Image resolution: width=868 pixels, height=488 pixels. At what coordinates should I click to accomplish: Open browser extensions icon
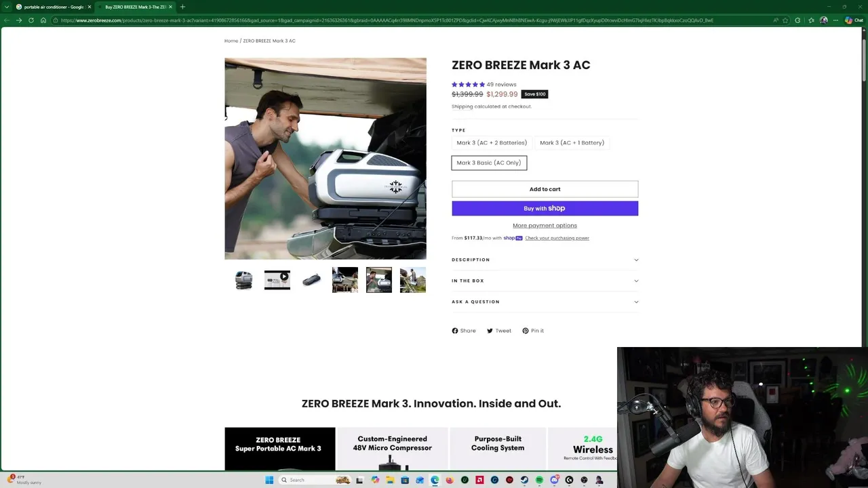click(x=797, y=20)
